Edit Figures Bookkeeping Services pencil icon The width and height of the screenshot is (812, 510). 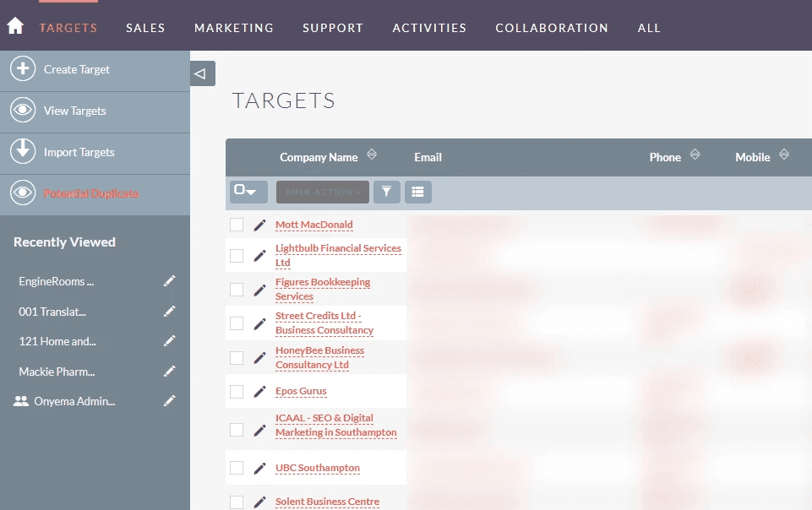[259, 290]
